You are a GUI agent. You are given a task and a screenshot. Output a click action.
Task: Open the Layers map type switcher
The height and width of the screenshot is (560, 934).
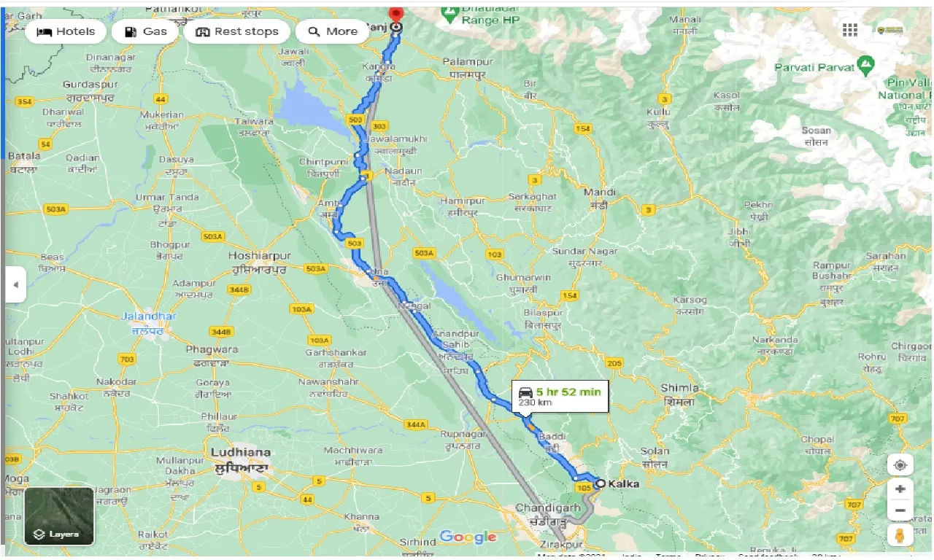(x=59, y=516)
